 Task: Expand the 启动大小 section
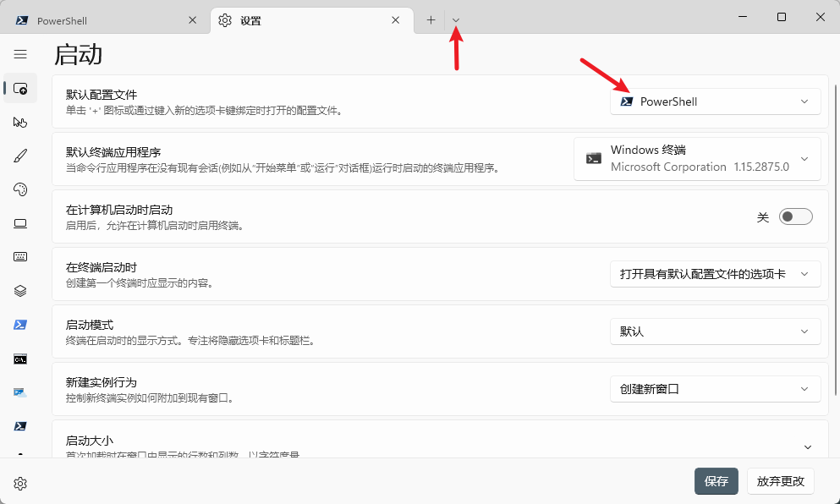808,447
